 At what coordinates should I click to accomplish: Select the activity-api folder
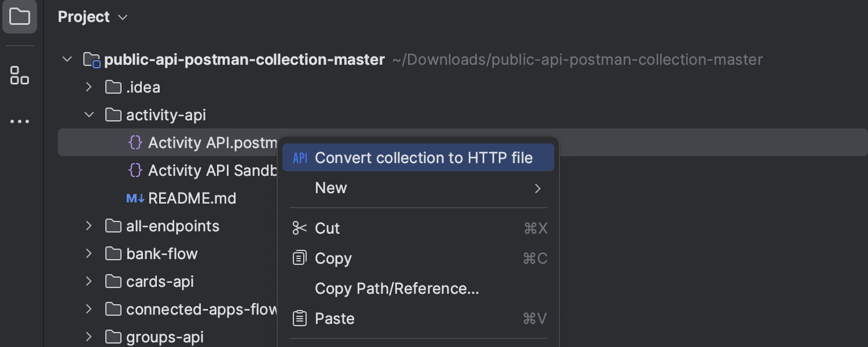(x=166, y=115)
